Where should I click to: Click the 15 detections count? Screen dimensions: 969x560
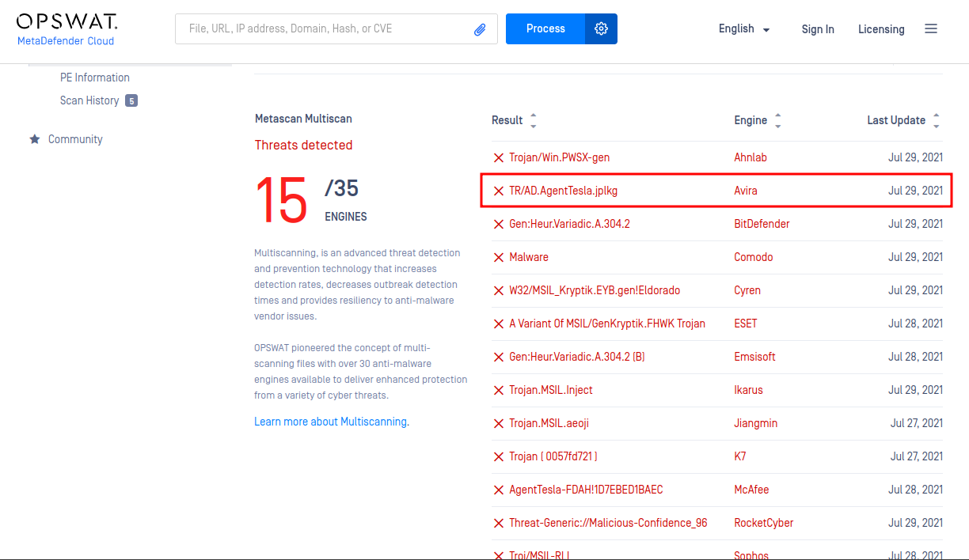pyautogui.click(x=281, y=199)
